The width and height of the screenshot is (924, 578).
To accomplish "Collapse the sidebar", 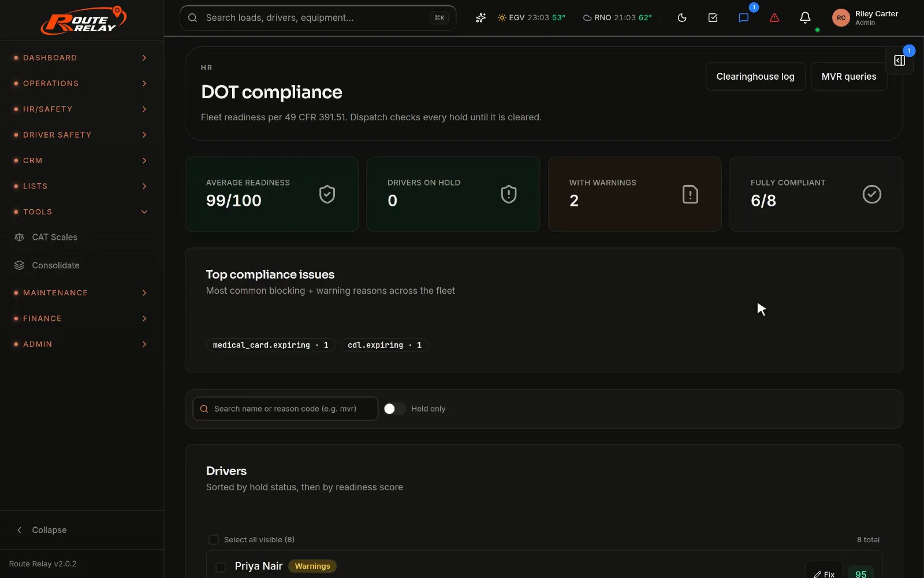I will click(81, 530).
